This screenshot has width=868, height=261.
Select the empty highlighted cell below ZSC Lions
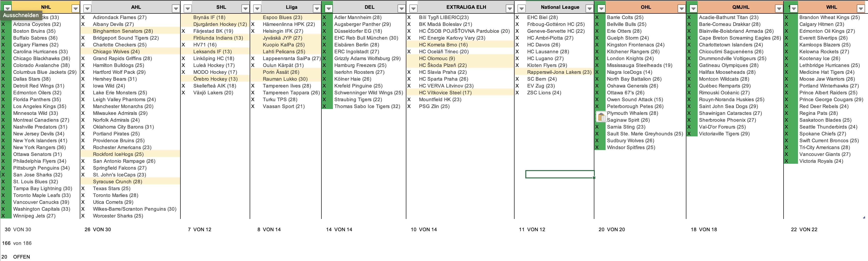560,174
